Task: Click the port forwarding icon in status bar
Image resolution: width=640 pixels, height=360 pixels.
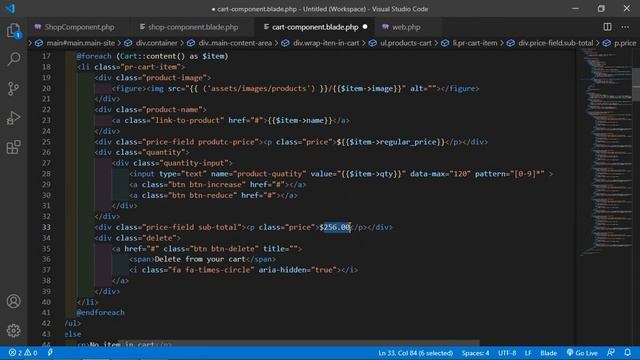Action: pyautogui.click(x=50, y=353)
